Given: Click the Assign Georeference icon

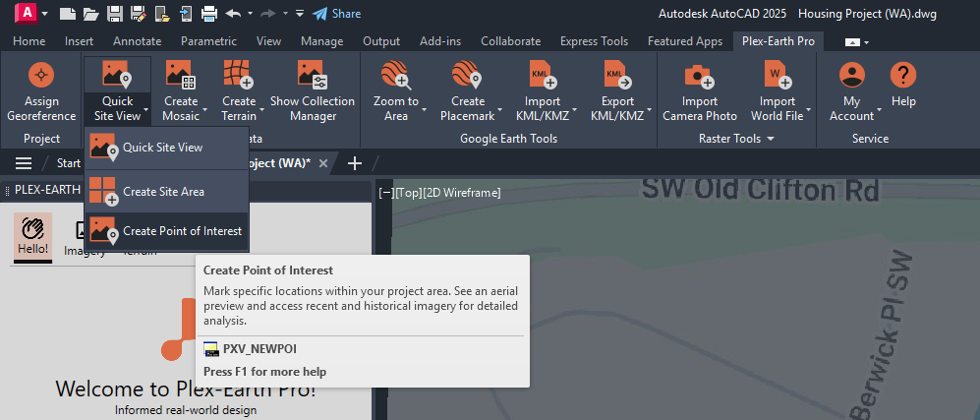Looking at the screenshot, I should click(x=41, y=75).
